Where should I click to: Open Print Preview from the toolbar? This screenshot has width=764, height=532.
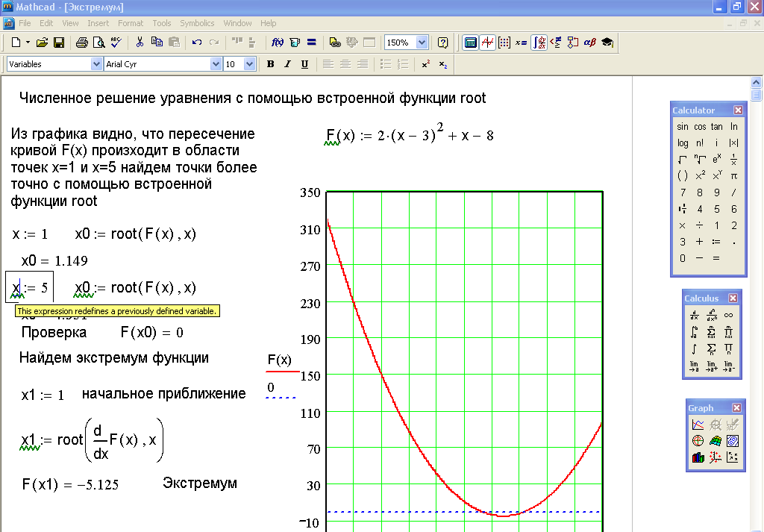pyautogui.click(x=99, y=43)
